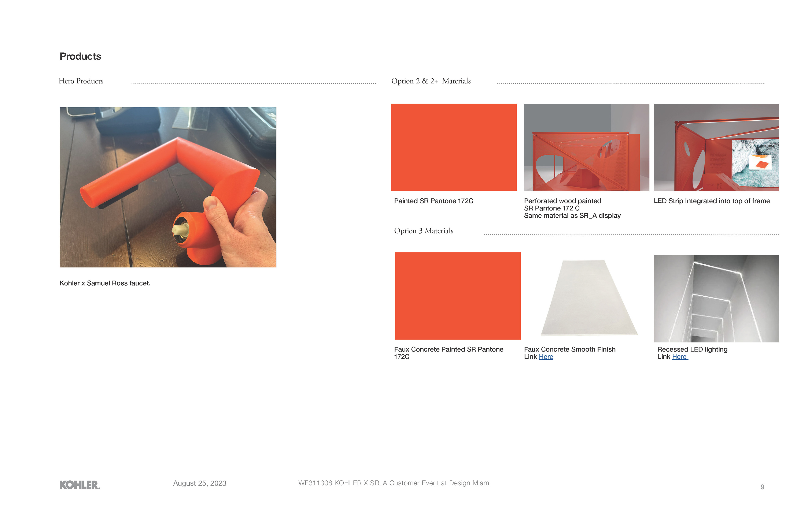Select the Faux Concrete Painted orange swatch
This screenshot has width=812, height=525.
tap(458, 296)
